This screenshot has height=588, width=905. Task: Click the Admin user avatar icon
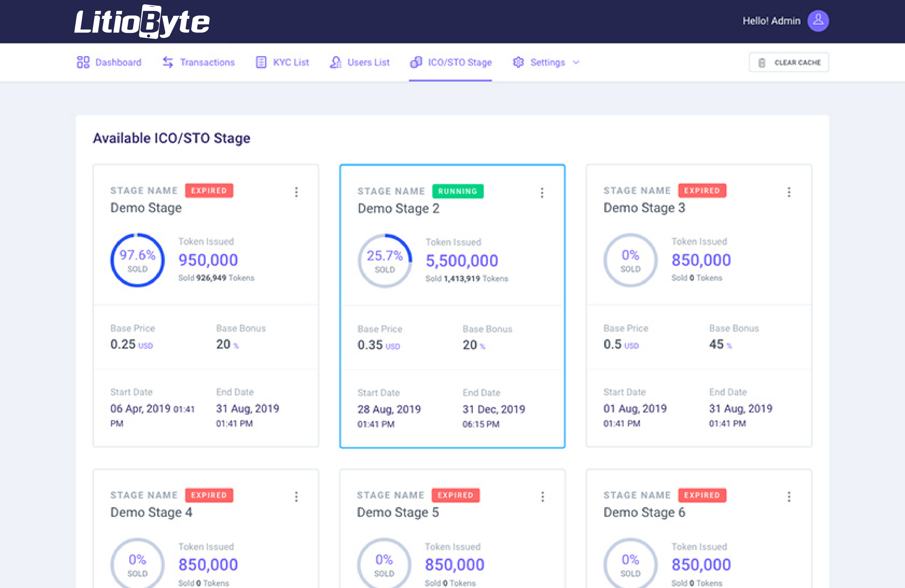coord(818,20)
